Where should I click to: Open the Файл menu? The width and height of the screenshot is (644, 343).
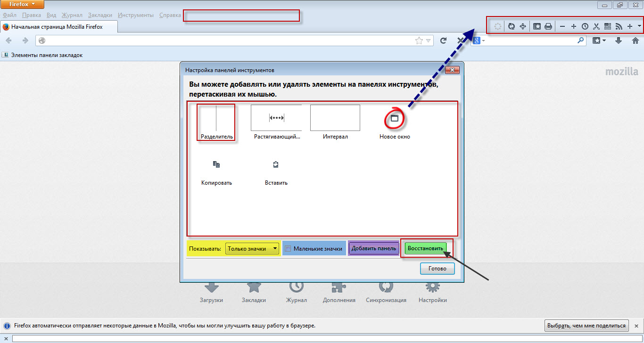point(10,15)
